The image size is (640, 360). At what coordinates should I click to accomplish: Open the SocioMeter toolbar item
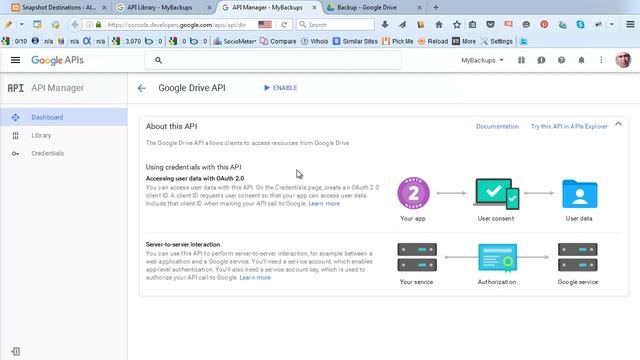point(235,41)
